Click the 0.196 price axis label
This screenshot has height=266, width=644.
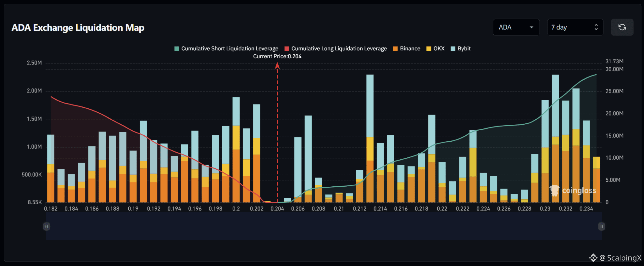195,209
